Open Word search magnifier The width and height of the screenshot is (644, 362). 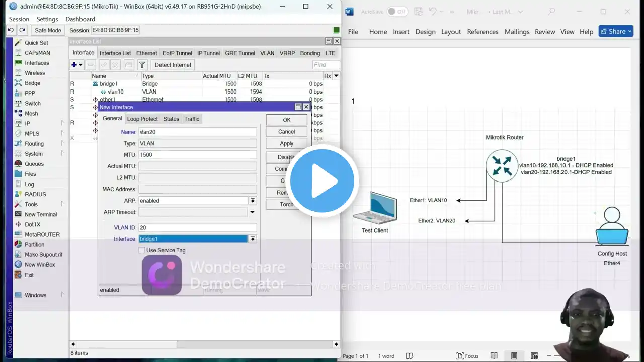point(552,11)
